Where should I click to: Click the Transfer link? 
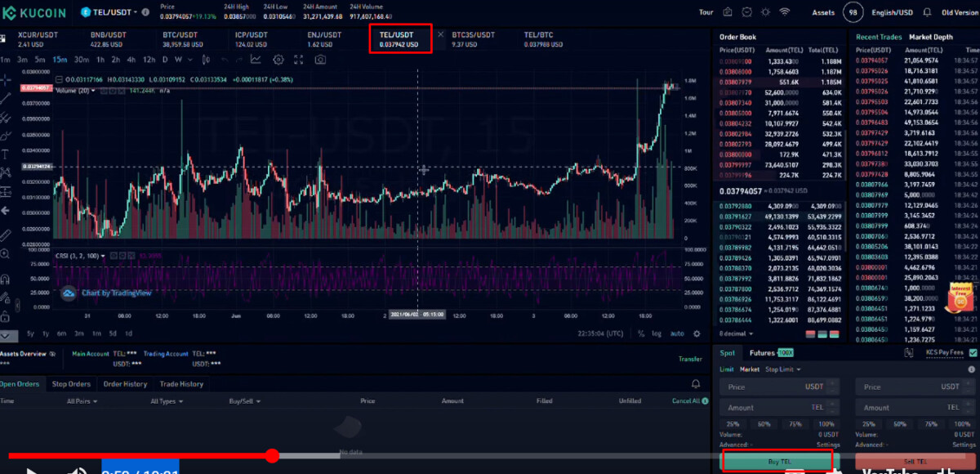click(690, 359)
